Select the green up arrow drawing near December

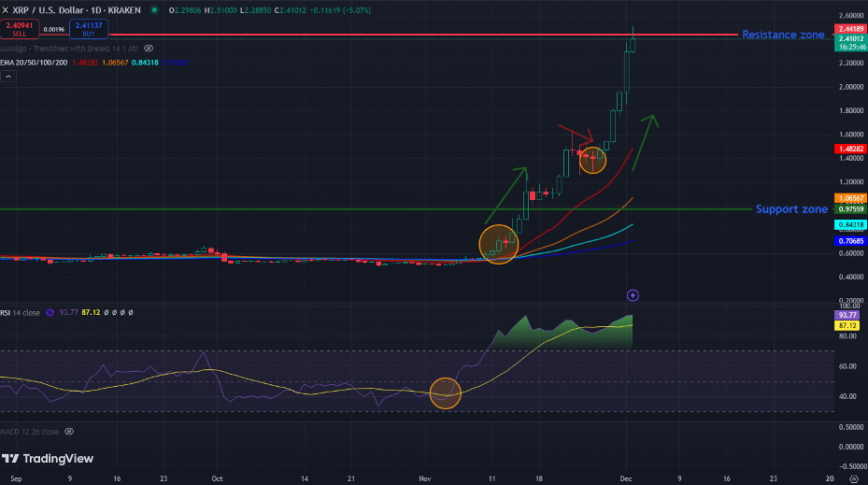click(645, 142)
